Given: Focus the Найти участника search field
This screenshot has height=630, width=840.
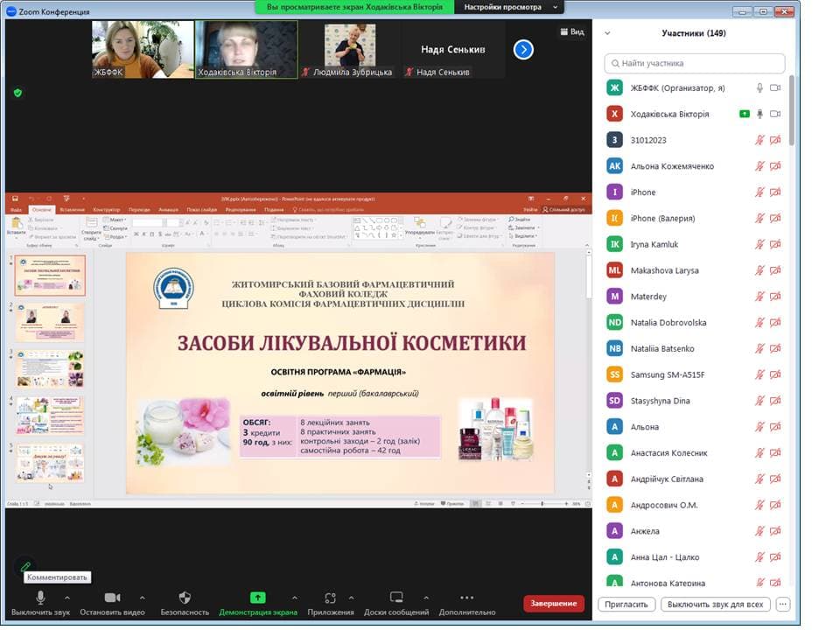Looking at the screenshot, I should tap(694, 63).
